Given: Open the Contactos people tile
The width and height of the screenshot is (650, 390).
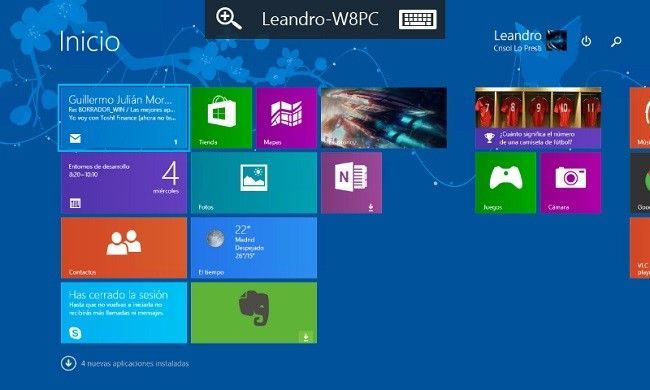Looking at the screenshot, I should [124, 248].
